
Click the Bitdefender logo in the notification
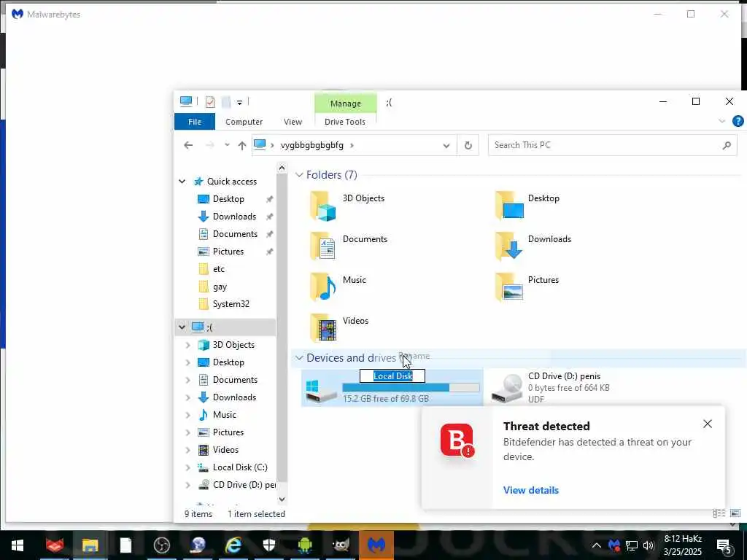click(457, 440)
